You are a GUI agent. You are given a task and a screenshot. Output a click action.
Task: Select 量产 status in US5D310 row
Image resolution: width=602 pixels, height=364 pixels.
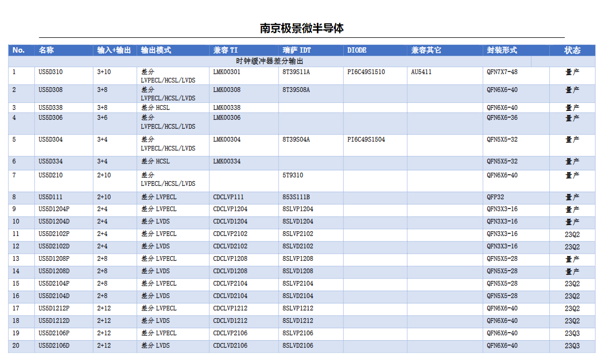[572, 72]
